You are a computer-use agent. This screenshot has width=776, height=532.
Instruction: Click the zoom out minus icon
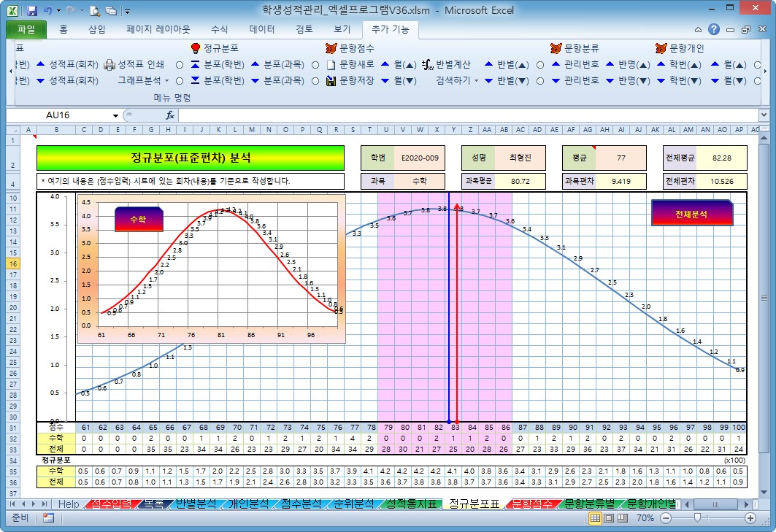click(x=666, y=518)
